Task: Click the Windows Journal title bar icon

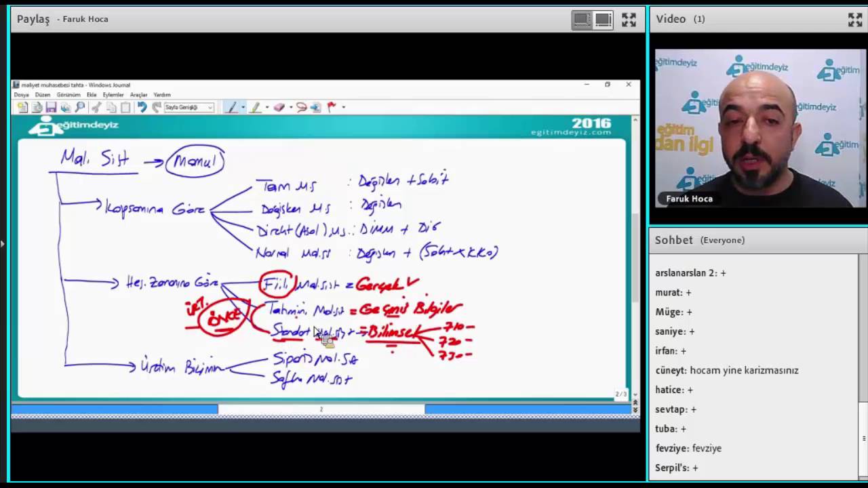Action: (x=16, y=85)
